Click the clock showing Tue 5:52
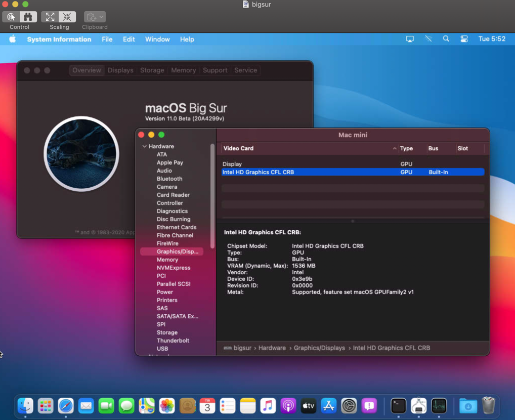 pyautogui.click(x=492, y=39)
